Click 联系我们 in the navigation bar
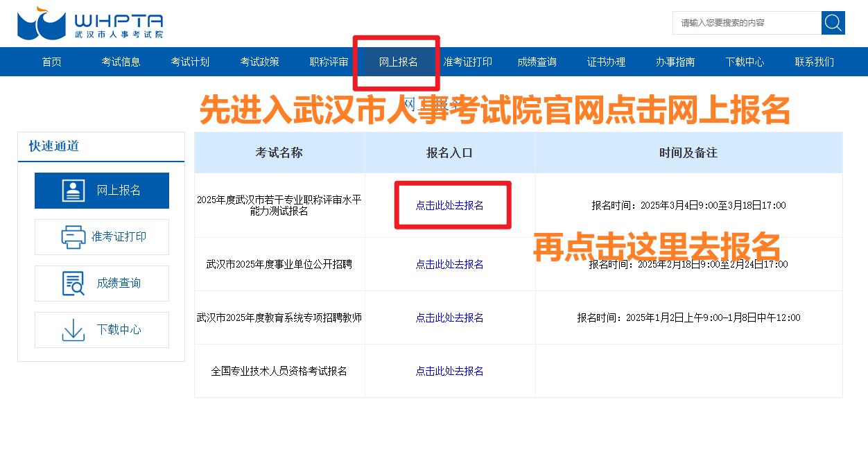The height and width of the screenshot is (470, 868). coord(814,62)
